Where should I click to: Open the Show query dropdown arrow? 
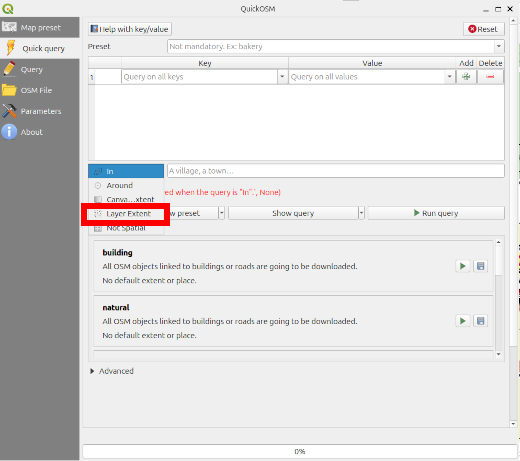pyautogui.click(x=361, y=213)
